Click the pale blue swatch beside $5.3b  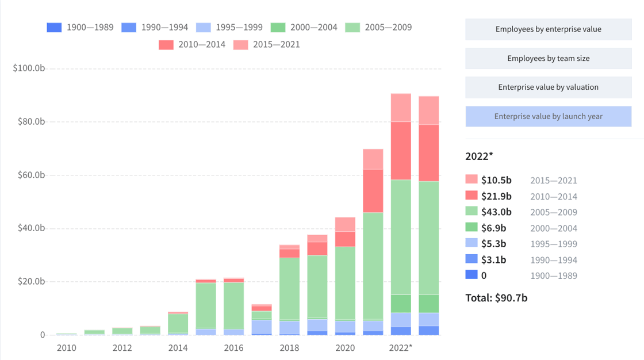pos(471,243)
